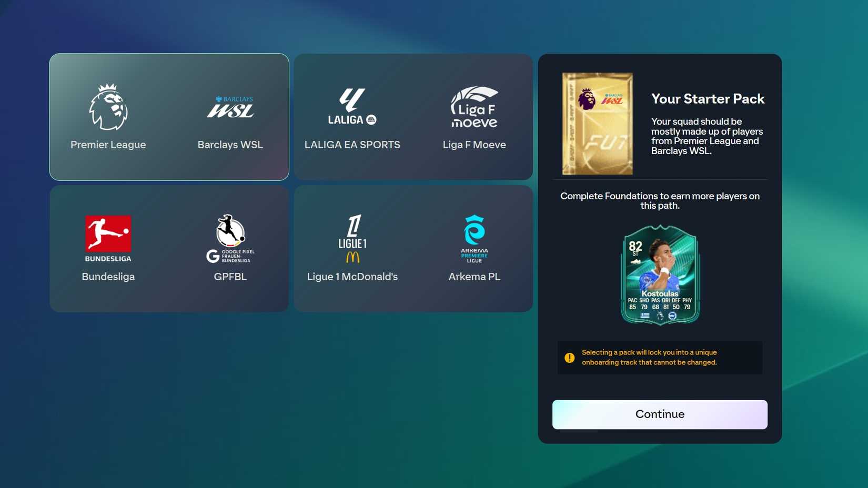Click the onboarding track lock warning text
This screenshot has width=868, height=488.
pos(649,358)
